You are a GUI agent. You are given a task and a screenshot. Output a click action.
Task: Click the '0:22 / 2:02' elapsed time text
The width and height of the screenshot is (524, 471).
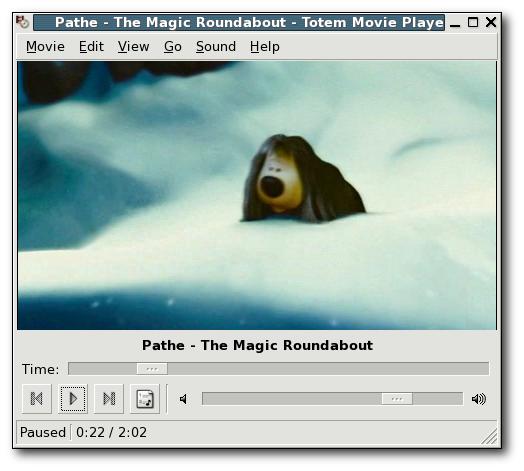click(x=111, y=432)
